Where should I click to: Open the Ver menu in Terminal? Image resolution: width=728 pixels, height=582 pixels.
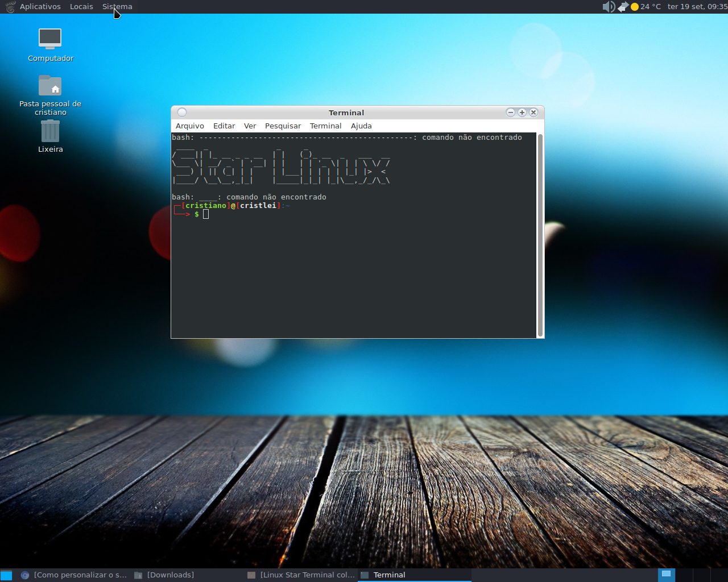tap(250, 126)
